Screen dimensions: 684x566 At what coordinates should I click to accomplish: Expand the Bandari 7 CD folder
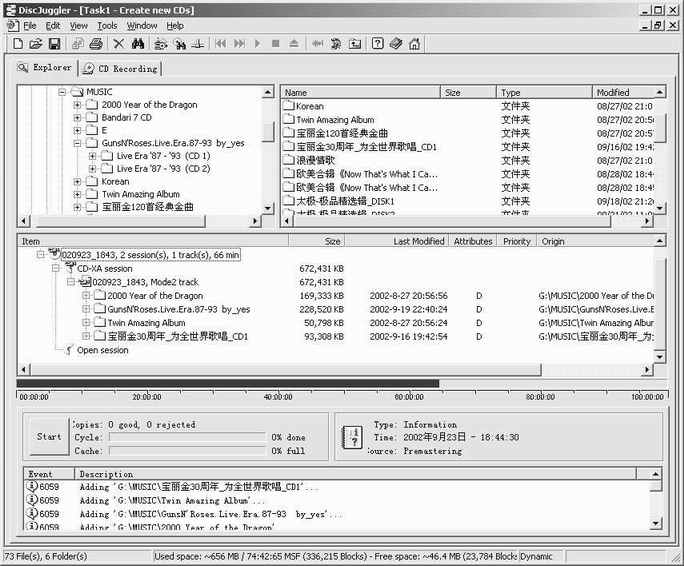pos(77,117)
